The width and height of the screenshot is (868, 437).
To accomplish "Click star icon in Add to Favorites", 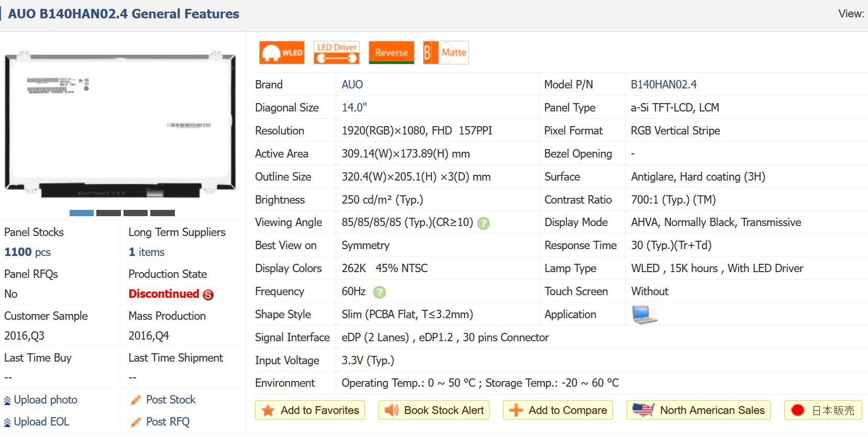I will (x=268, y=410).
